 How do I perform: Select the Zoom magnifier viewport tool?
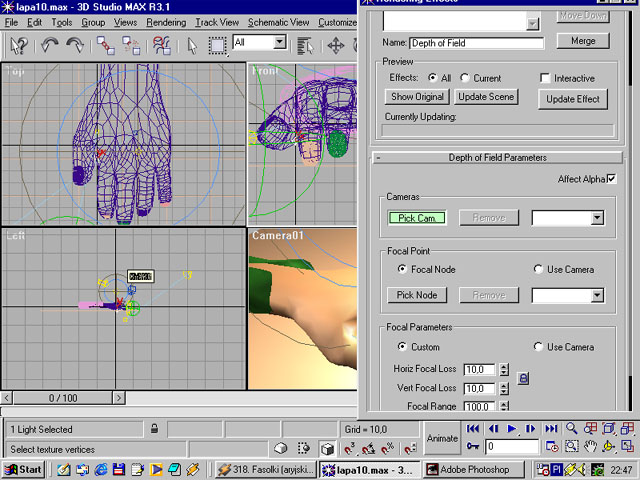(x=571, y=428)
